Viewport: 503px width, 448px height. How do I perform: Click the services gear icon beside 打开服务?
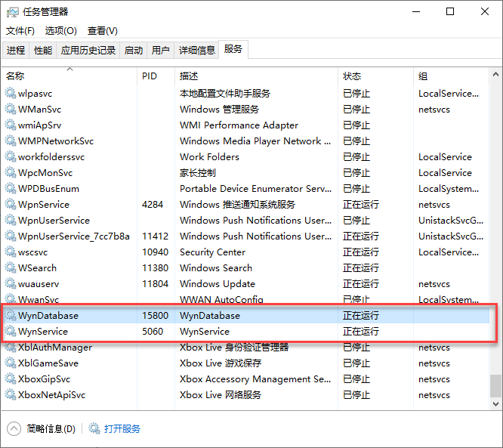pyautogui.click(x=94, y=428)
